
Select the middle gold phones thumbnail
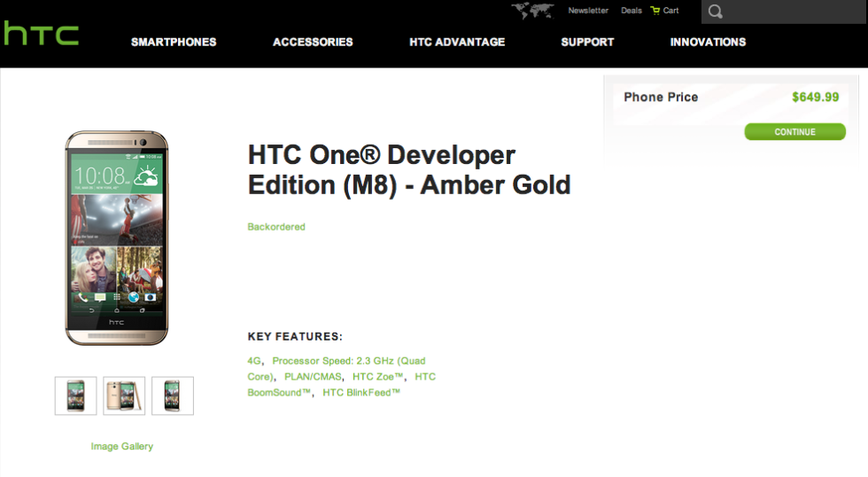coord(124,395)
